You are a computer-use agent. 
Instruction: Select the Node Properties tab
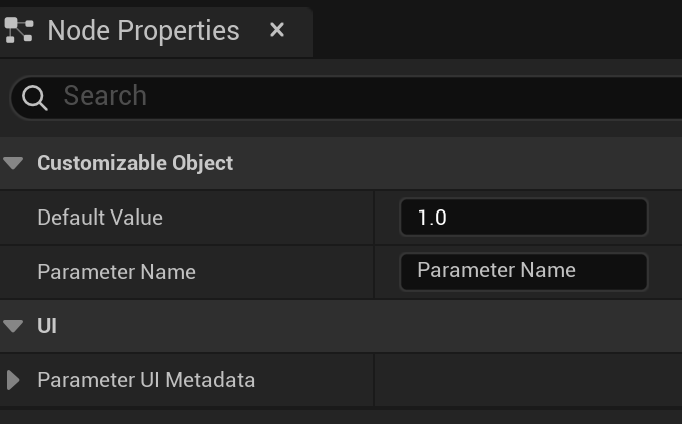click(144, 30)
